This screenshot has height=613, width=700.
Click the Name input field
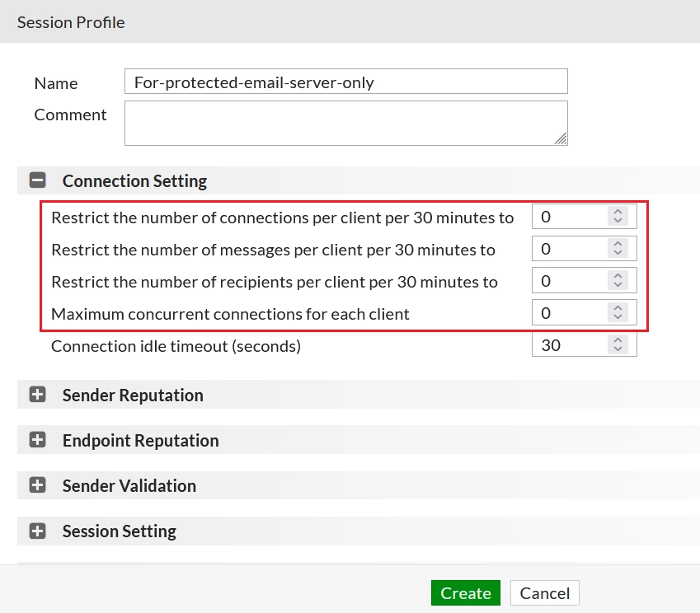[x=346, y=82]
